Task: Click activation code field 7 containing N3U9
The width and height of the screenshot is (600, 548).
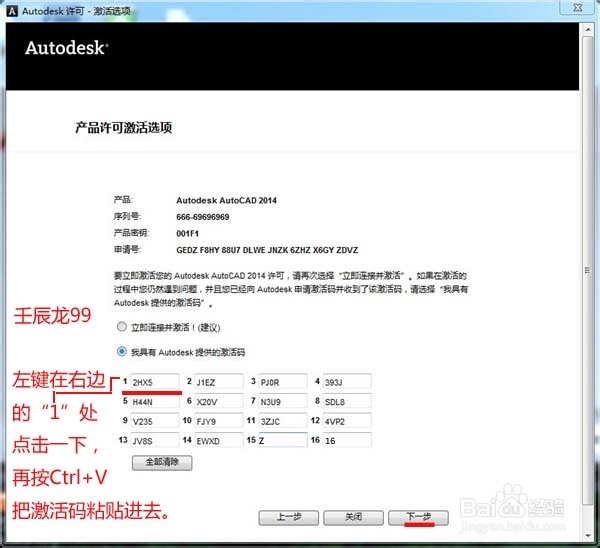Action: click(x=283, y=401)
